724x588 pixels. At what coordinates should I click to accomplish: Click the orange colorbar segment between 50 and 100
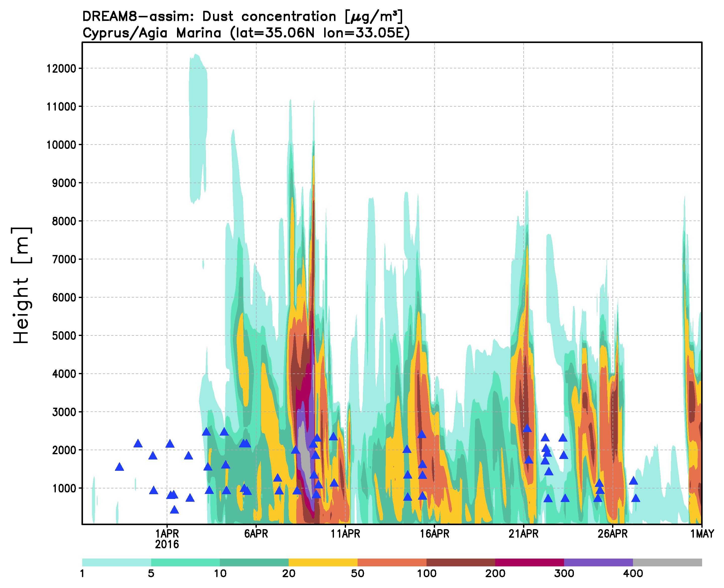point(392,562)
